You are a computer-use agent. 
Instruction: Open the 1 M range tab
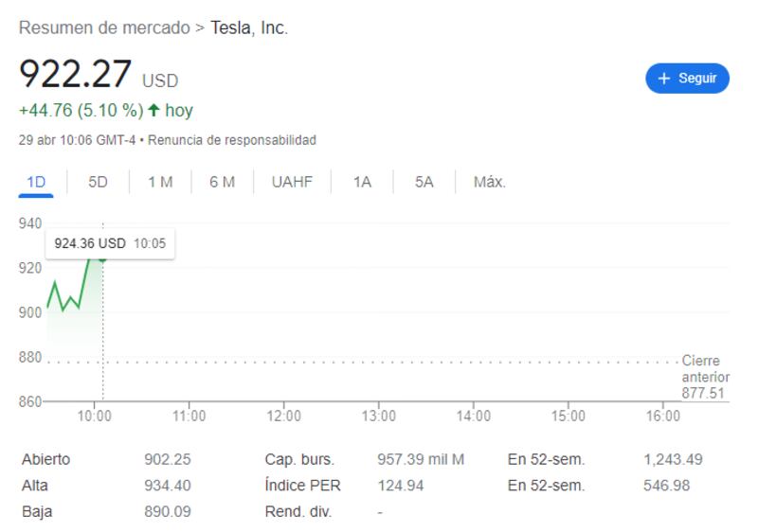coord(160,182)
